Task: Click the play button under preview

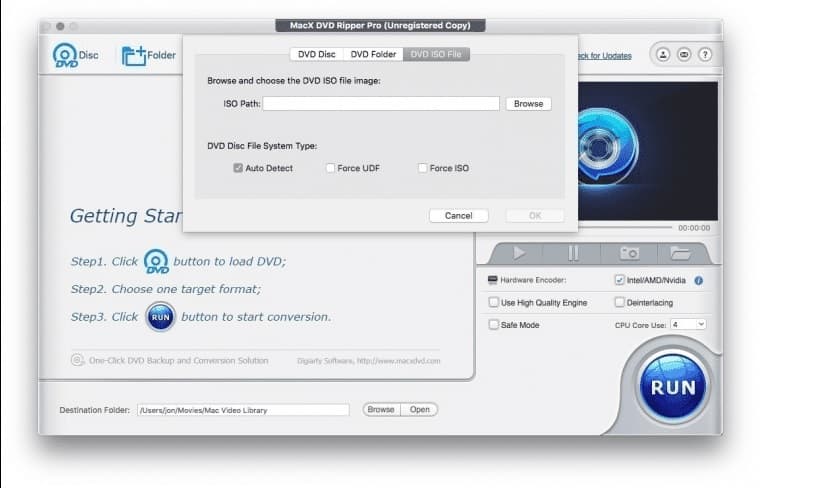Action: point(519,253)
